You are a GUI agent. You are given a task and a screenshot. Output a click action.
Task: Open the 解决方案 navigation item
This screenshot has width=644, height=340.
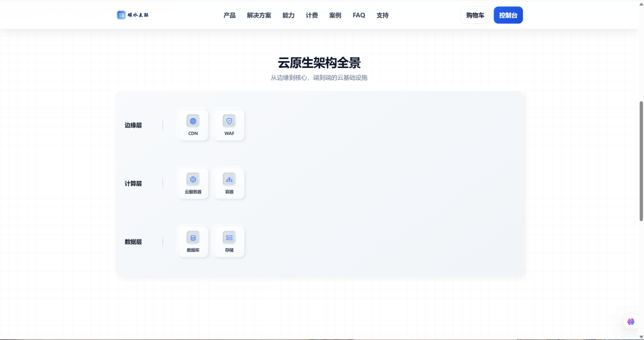258,15
